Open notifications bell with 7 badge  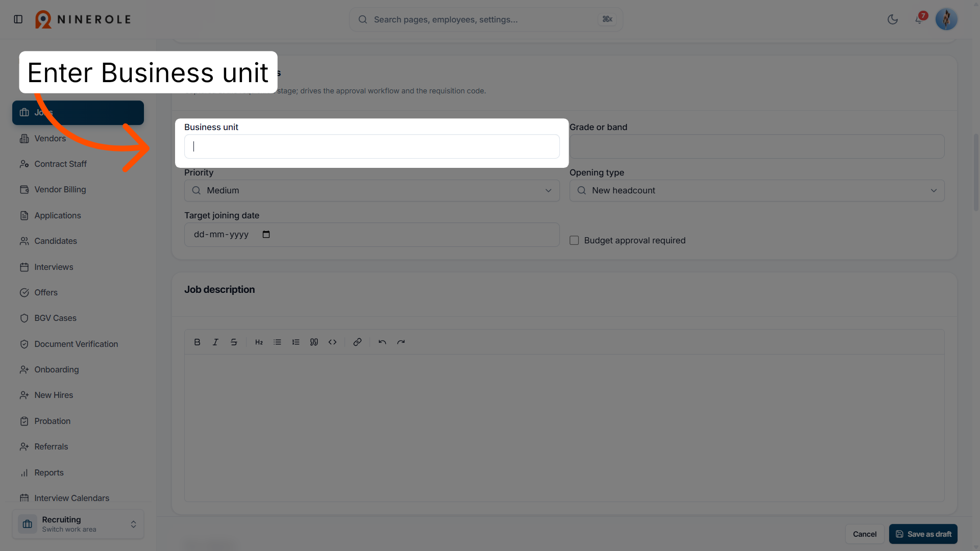919,19
